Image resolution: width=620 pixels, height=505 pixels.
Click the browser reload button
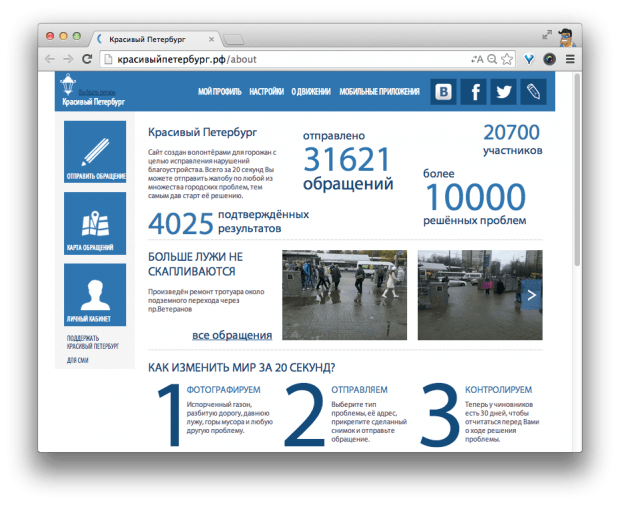coord(87,59)
